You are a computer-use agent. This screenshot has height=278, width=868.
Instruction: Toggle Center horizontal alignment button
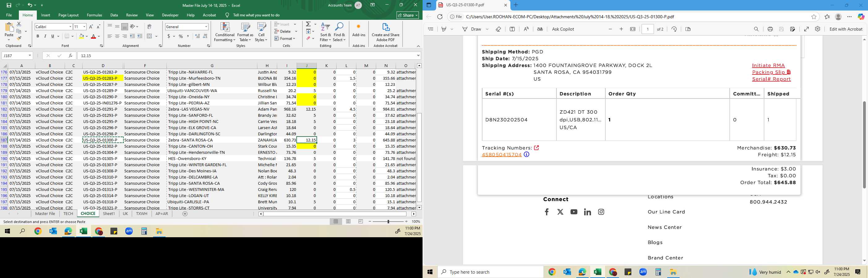click(x=117, y=36)
